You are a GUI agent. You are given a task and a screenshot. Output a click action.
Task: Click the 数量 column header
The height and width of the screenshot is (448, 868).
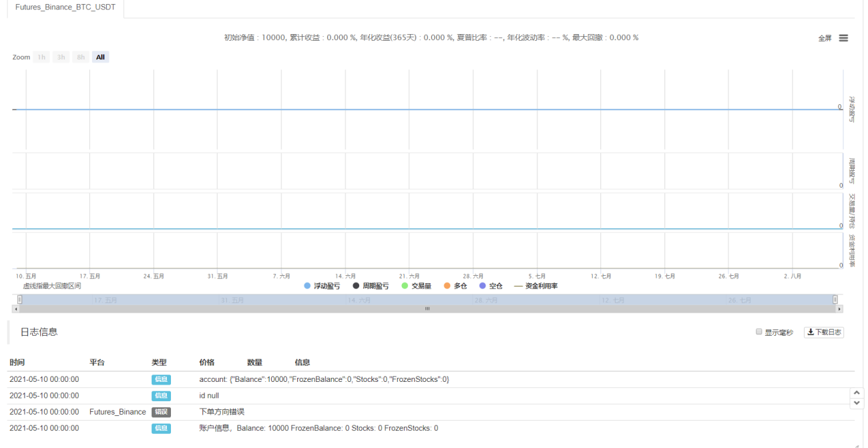point(254,363)
